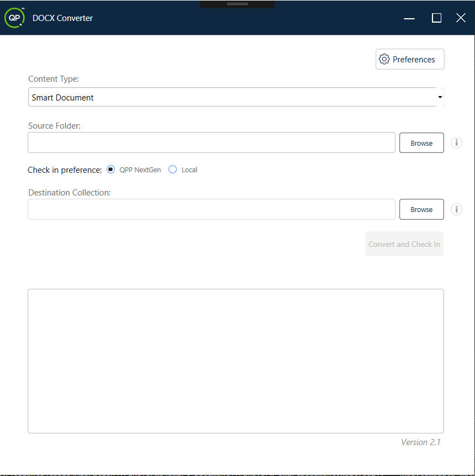Click the Version 2.1 label

[420, 442]
